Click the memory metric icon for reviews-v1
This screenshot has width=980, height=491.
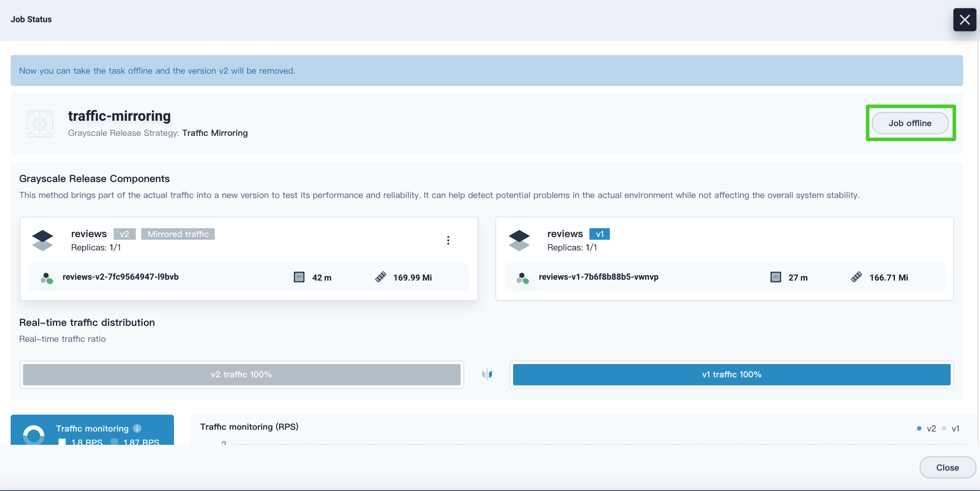point(856,277)
